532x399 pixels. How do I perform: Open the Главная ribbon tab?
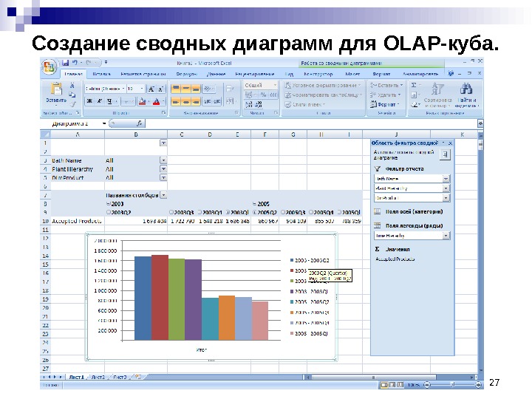pos(74,74)
